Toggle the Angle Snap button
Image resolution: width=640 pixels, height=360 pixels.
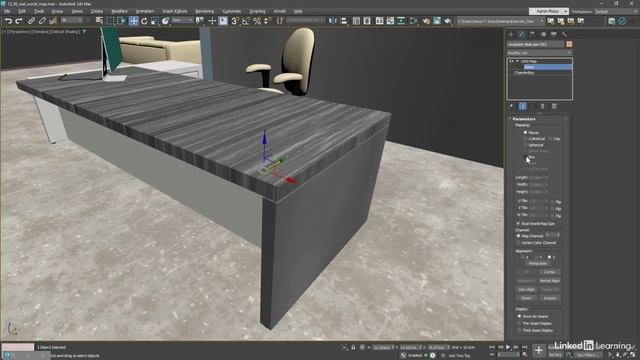246,21
